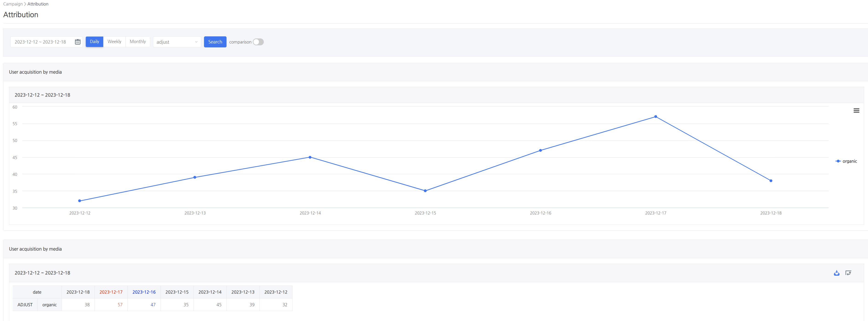
Task: Toggle the organic series via legend label
Action: 851,161
